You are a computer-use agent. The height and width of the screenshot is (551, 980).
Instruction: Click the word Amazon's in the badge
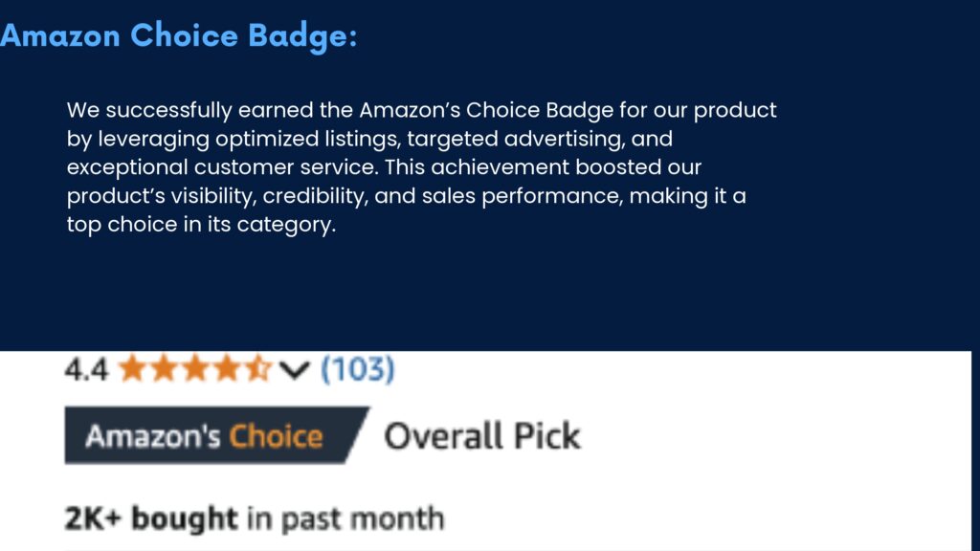(153, 436)
